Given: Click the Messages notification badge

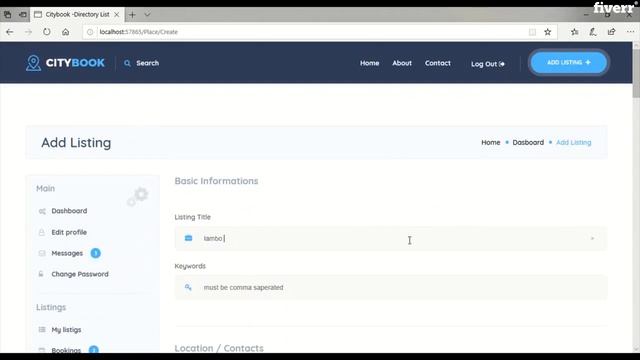Looking at the screenshot, I should coord(96,253).
